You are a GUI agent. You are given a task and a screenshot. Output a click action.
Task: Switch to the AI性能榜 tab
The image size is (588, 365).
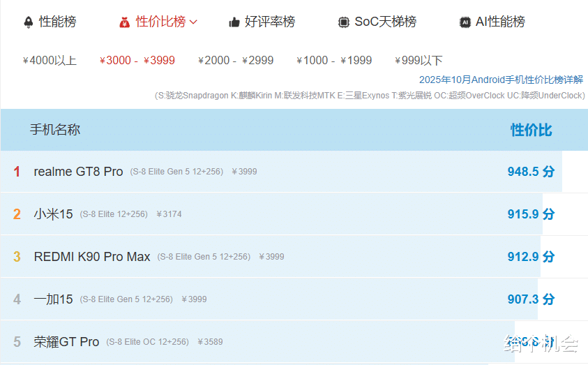[500, 22]
